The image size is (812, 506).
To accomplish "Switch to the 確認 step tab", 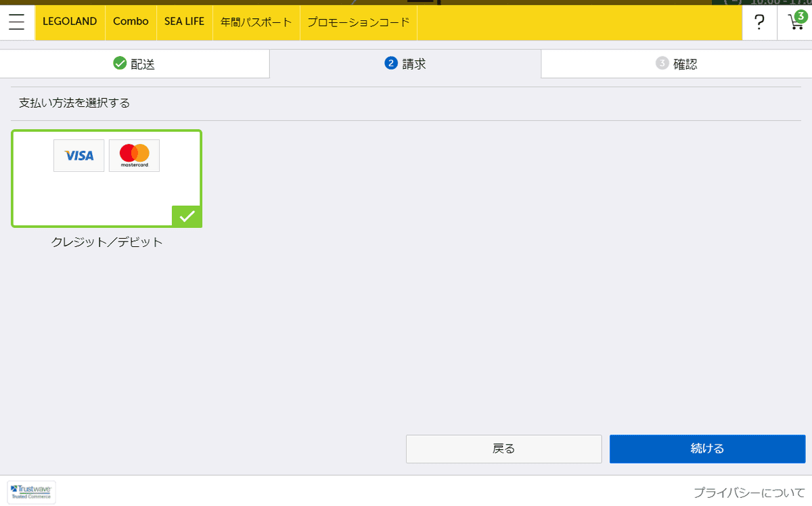I will click(676, 63).
